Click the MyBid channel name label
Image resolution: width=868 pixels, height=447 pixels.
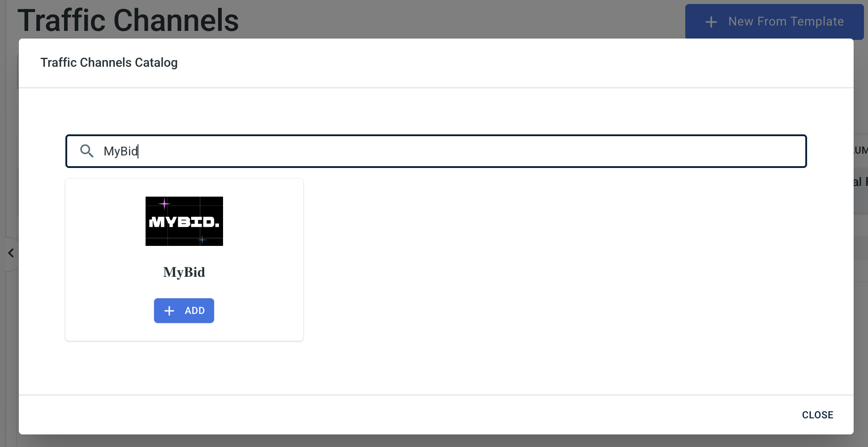pyautogui.click(x=184, y=272)
